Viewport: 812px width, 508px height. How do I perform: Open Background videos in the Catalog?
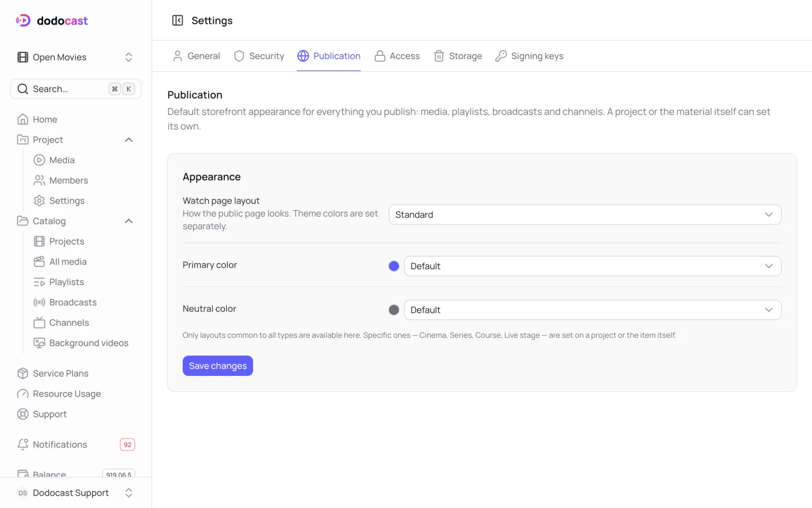(x=84, y=343)
